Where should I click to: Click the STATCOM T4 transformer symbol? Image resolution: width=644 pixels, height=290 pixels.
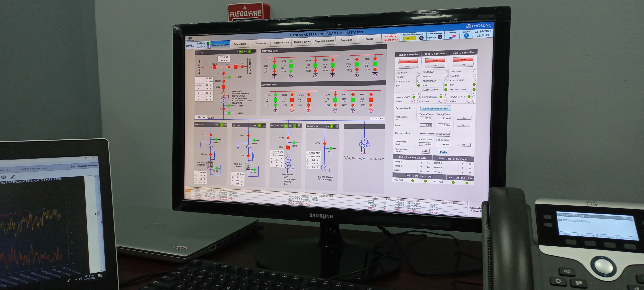click(x=224, y=98)
